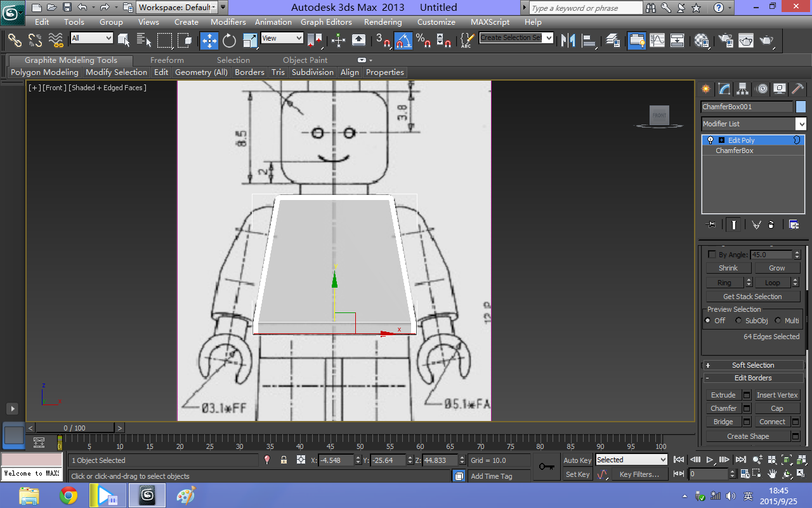812x508 pixels.
Task: Open the Utilities panel hammer icon
Action: [x=797, y=89]
